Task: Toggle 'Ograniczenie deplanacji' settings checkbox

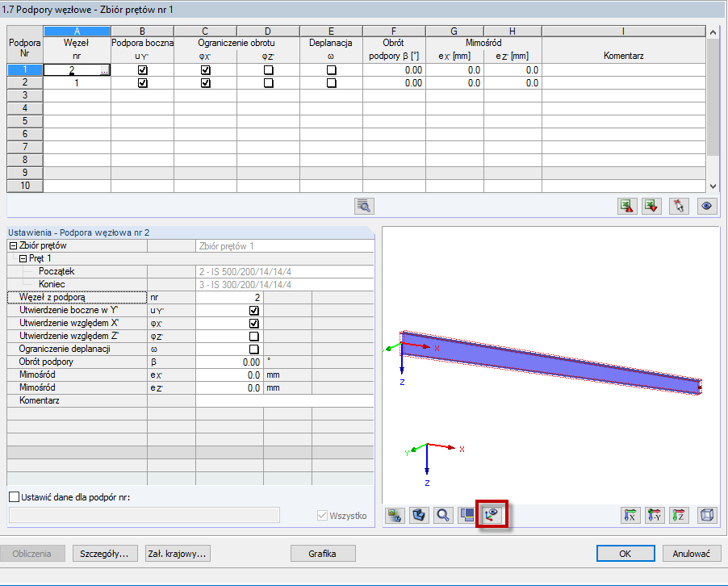Action: pyautogui.click(x=254, y=350)
